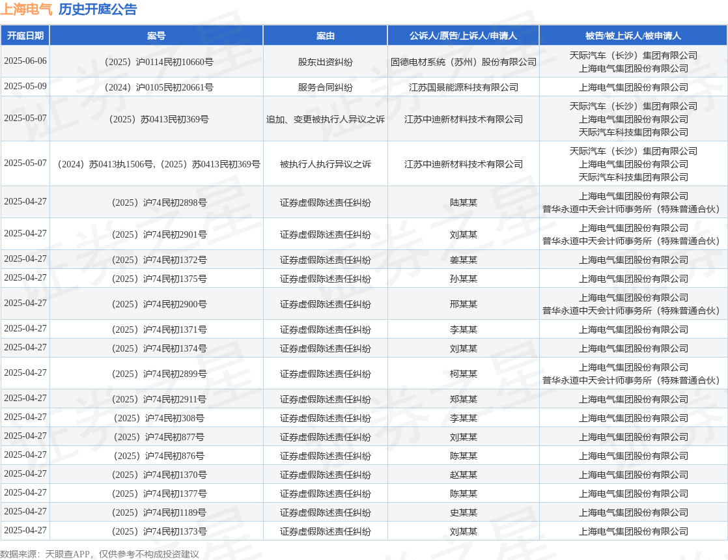Viewport: 728px width, 560px height.
Task: Click case number (2025)沪74民初2898号
Action: (156, 203)
